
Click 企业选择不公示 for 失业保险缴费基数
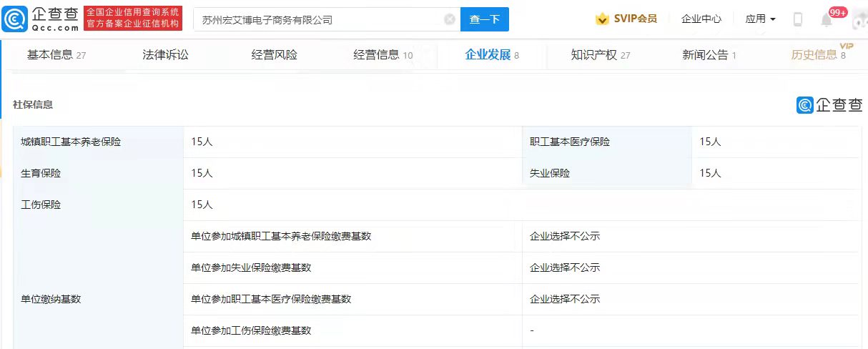565,267
